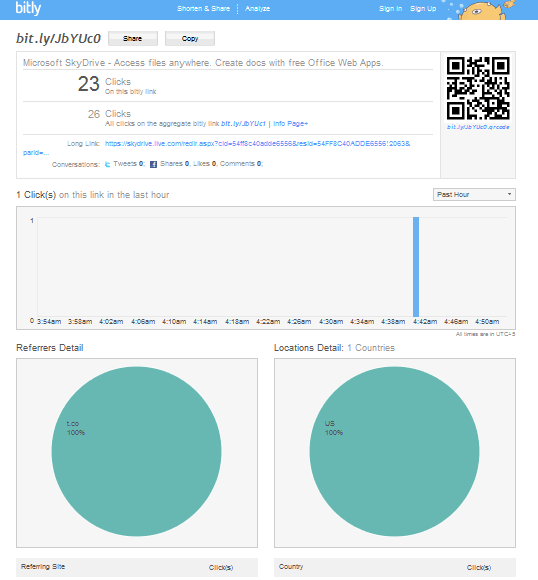The width and height of the screenshot is (538, 580).
Task: Click the 4:50am axis label
Action: 487,321
